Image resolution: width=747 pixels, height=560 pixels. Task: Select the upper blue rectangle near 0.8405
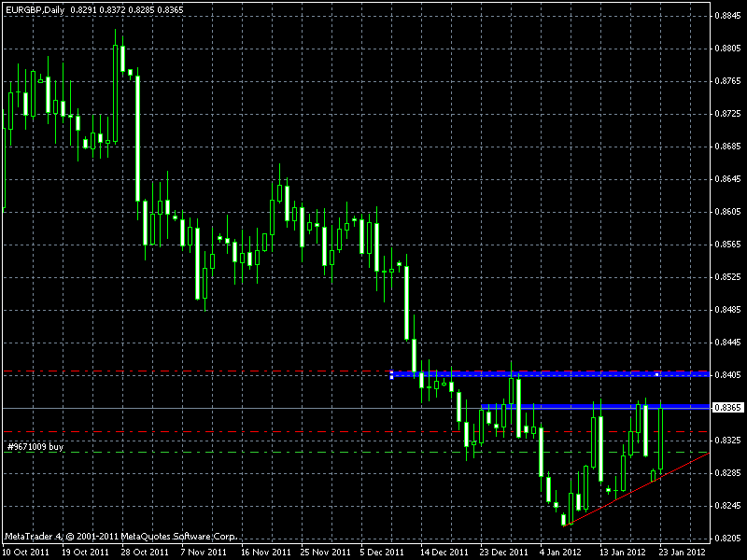550,375
